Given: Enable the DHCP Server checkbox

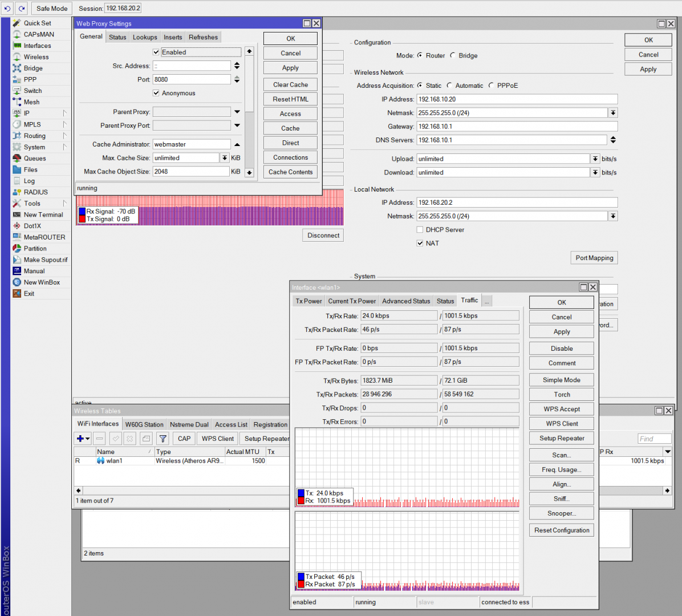Looking at the screenshot, I should pyautogui.click(x=420, y=230).
